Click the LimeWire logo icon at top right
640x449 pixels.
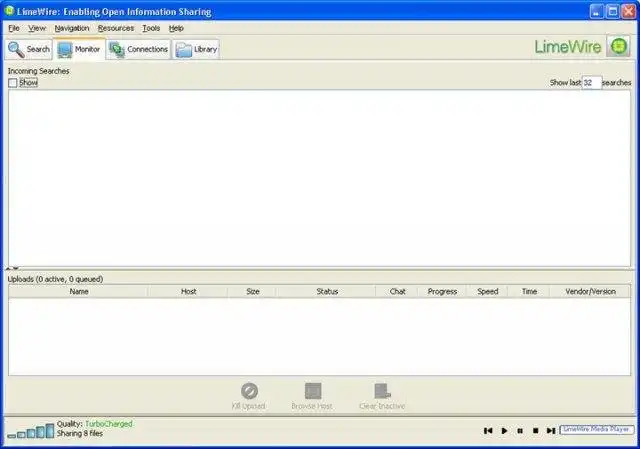pos(618,46)
